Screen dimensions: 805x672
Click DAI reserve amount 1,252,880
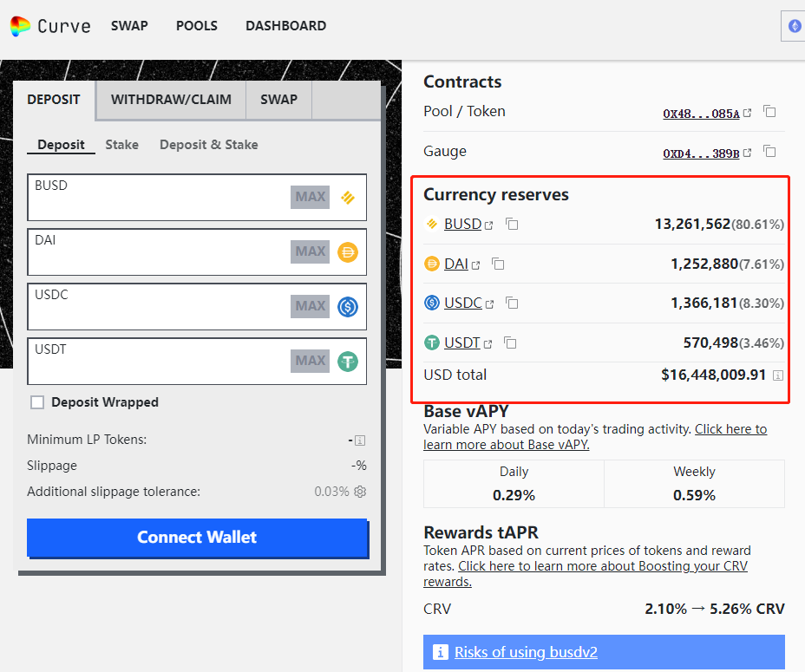(704, 264)
